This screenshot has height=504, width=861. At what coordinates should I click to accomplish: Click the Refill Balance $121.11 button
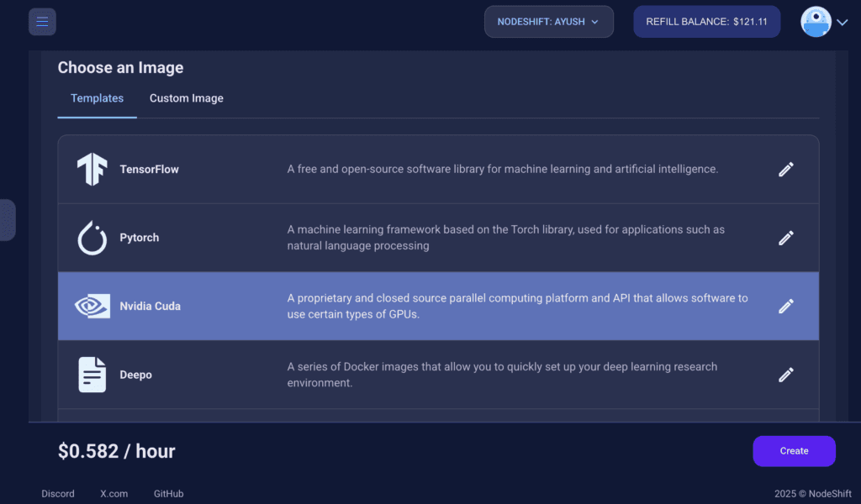[x=706, y=22]
